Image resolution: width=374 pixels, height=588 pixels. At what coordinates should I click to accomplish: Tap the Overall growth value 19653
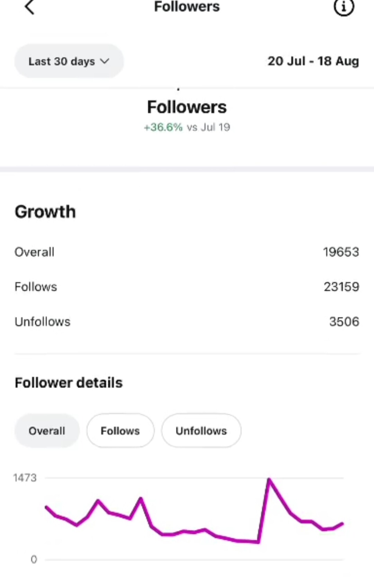click(341, 252)
